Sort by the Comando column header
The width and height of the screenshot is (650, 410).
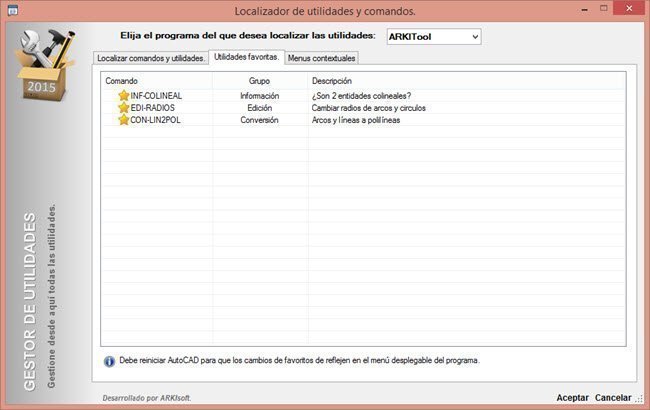[157, 81]
